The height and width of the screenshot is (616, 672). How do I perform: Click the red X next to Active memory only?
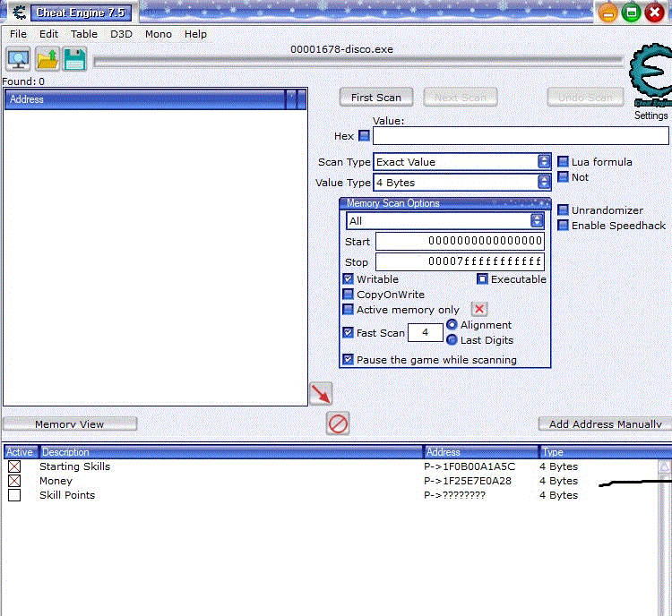click(x=479, y=309)
